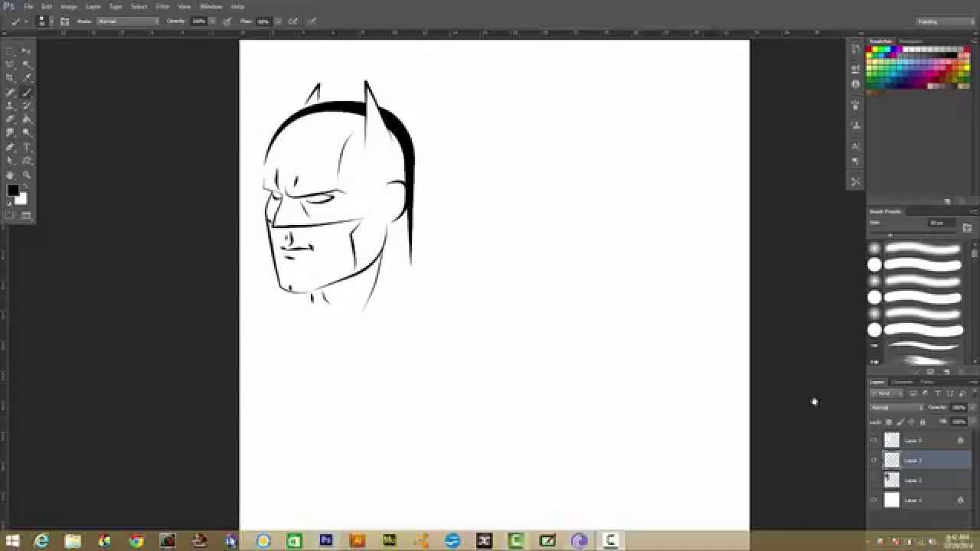Open the layer Opacity dropdown arrow
Viewport: 980px width, 551px height.
click(971, 407)
